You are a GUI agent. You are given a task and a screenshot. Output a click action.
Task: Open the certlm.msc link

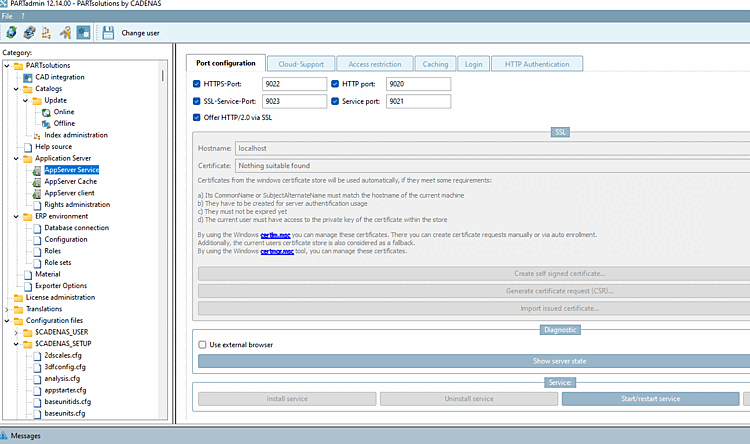tap(276, 235)
